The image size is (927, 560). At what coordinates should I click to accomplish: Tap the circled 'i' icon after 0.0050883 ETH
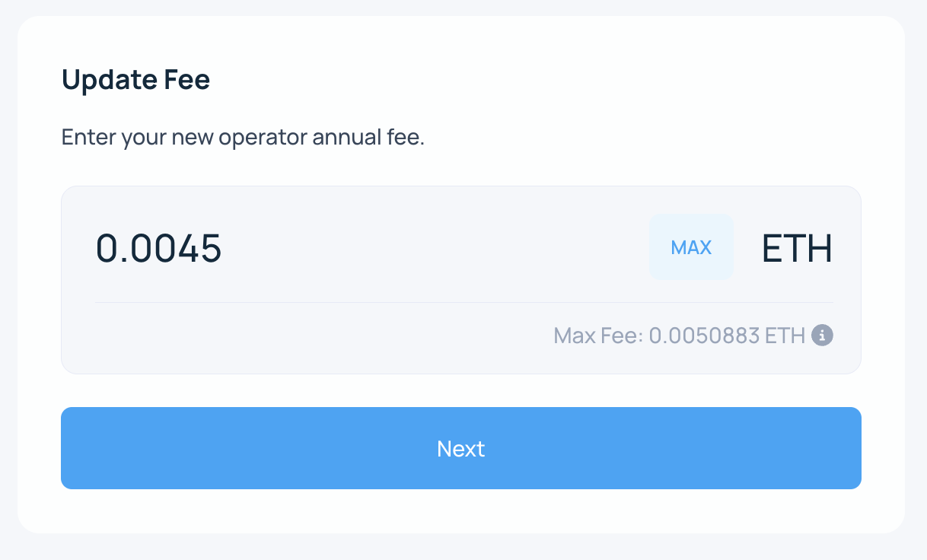coord(822,336)
